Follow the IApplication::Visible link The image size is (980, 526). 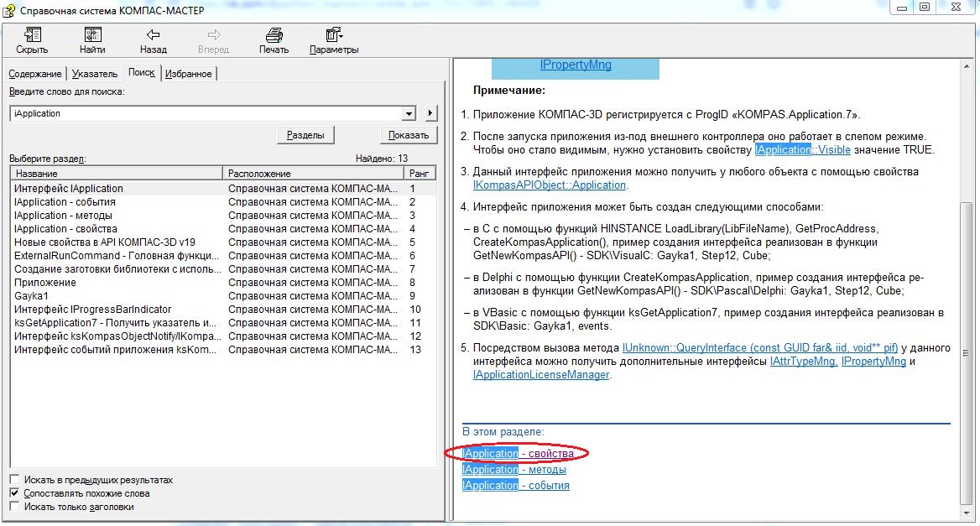click(x=802, y=150)
